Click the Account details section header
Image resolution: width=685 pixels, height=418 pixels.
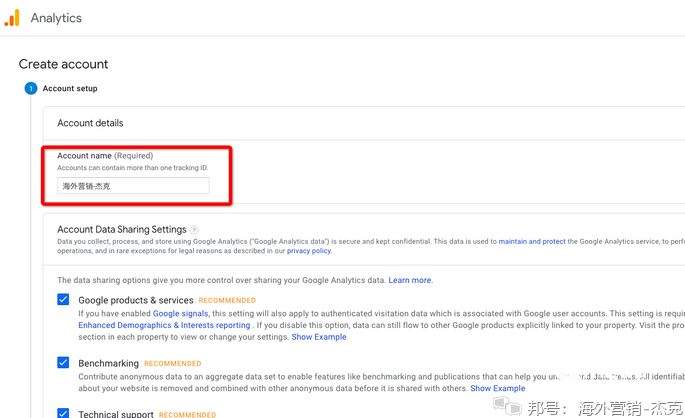pyautogui.click(x=90, y=123)
